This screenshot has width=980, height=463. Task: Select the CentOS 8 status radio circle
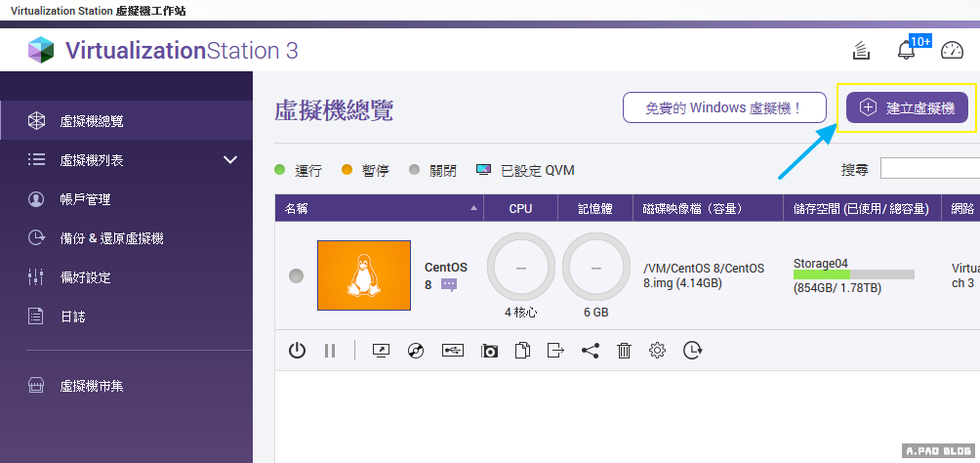[296, 276]
